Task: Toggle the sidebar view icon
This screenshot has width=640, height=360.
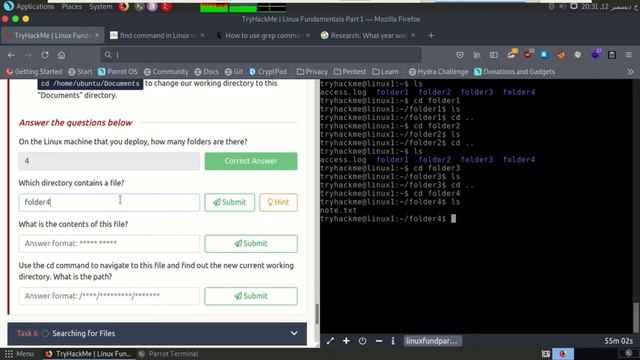Action: click(493, 55)
